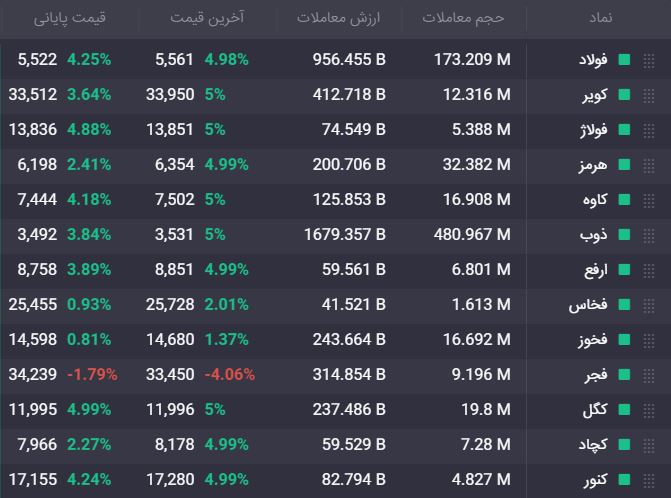The width and height of the screenshot is (671, 498).
Task: Select the drag handle icon for کاوه row
Action: click(x=649, y=201)
